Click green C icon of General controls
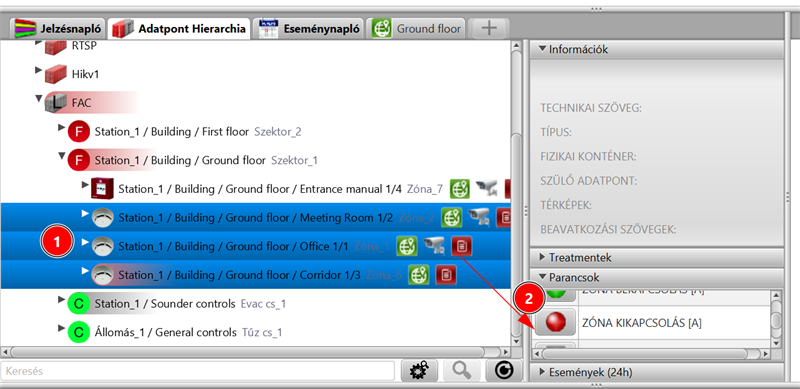The height and width of the screenshot is (389, 800). tap(79, 332)
